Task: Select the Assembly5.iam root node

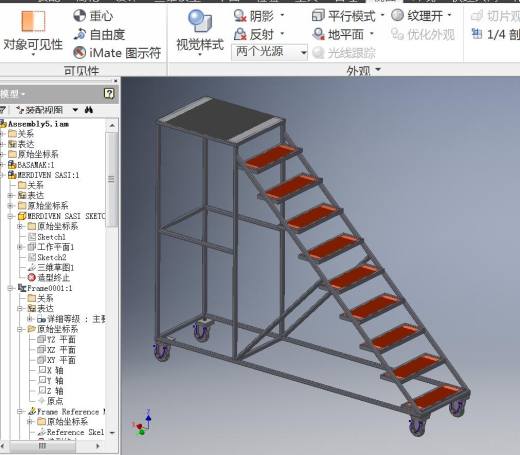Action: tap(38, 124)
